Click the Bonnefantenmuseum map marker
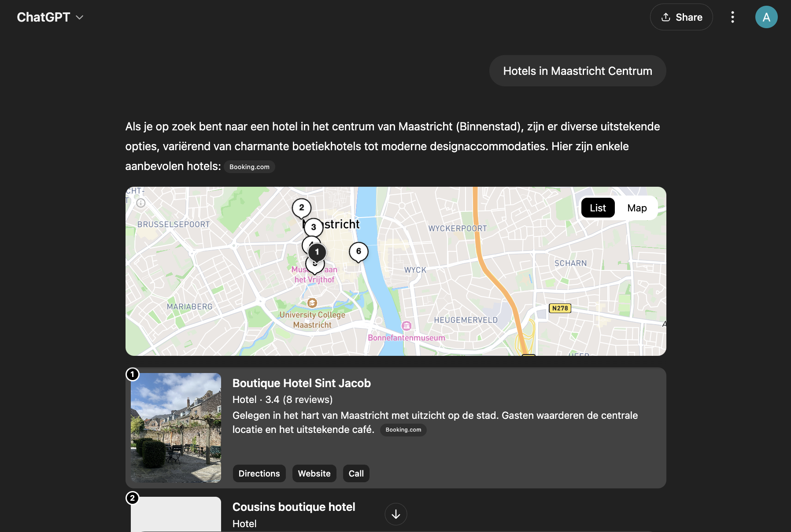This screenshot has height=532, width=791. [x=407, y=326]
